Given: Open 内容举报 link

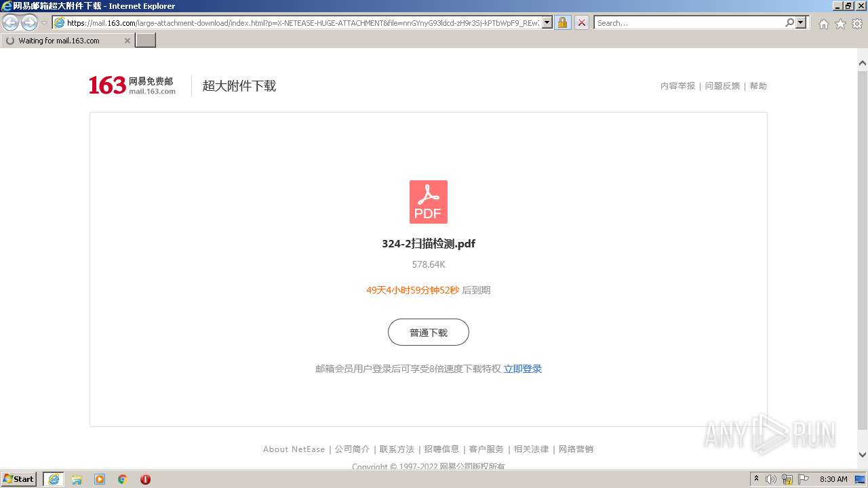Looking at the screenshot, I should pyautogui.click(x=677, y=86).
